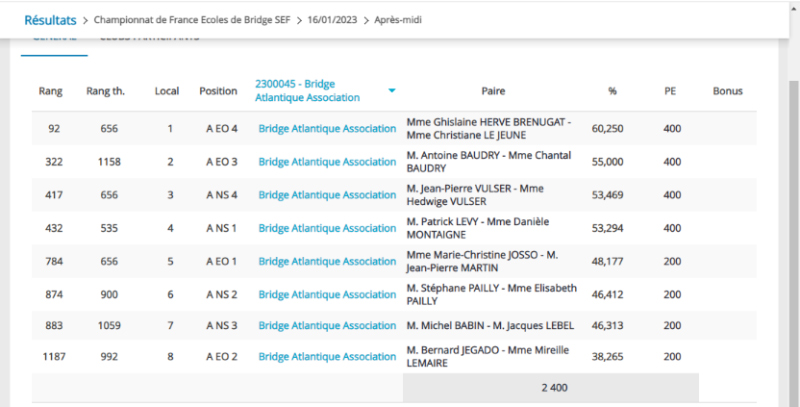800x407 pixels.
Task: Click the Paire column header
Action: pos(493,91)
